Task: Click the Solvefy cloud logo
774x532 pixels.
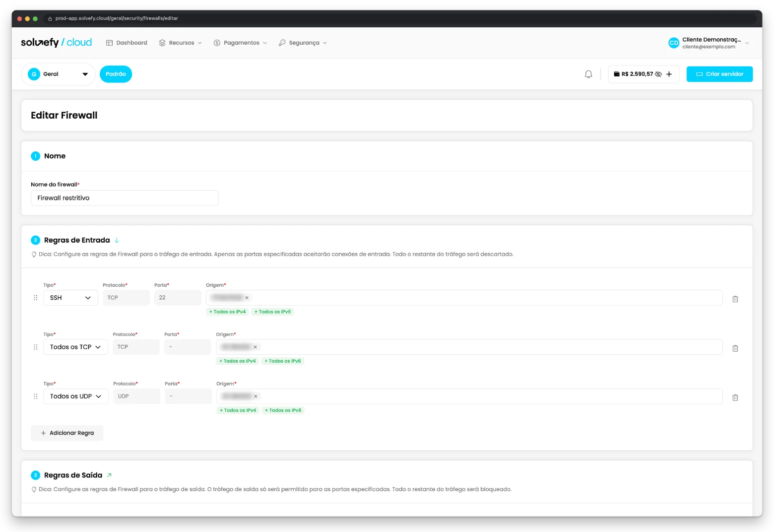Action: pos(56,43)
